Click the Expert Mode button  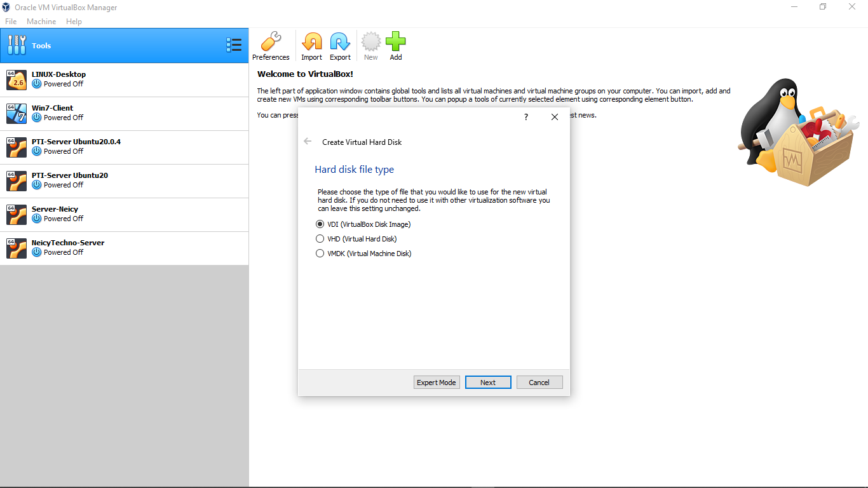[x=437, y=383]
